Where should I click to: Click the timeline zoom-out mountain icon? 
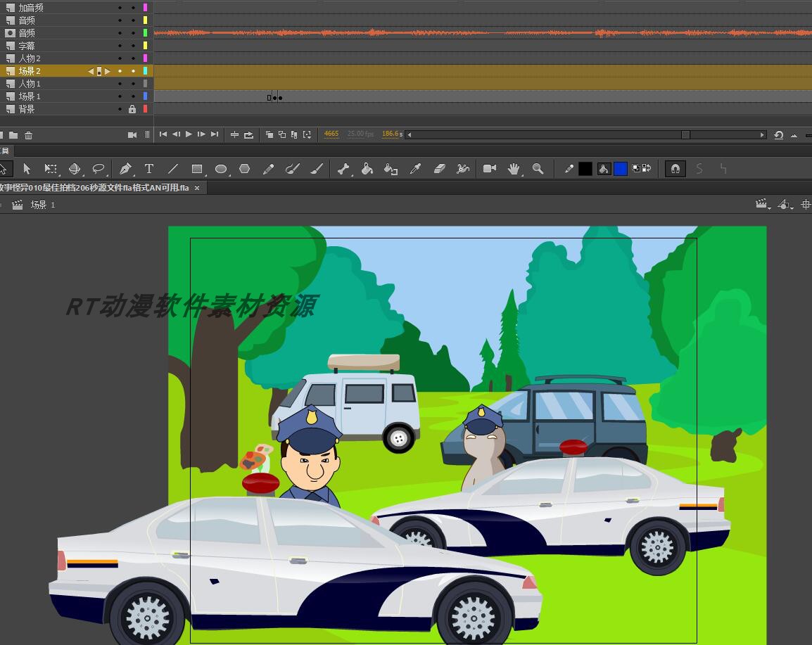pos(794,135)
